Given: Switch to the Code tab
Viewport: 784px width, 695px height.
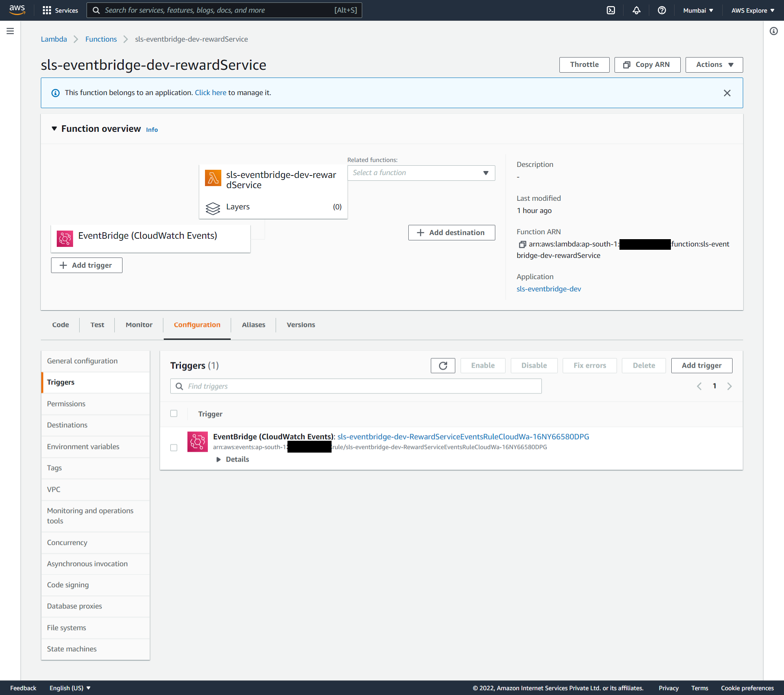Looking at the screenshot, I should [x=60, y=325].
